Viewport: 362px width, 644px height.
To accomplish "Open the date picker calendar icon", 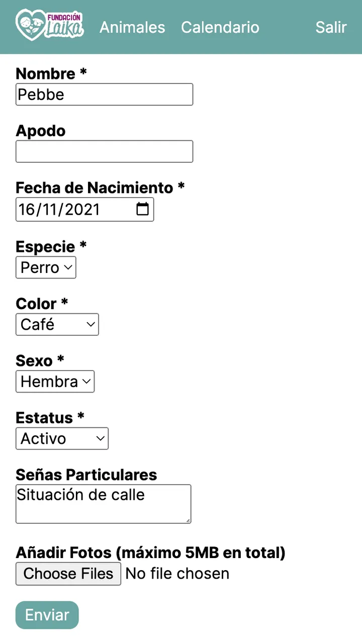I will click(x=143, y=209).
